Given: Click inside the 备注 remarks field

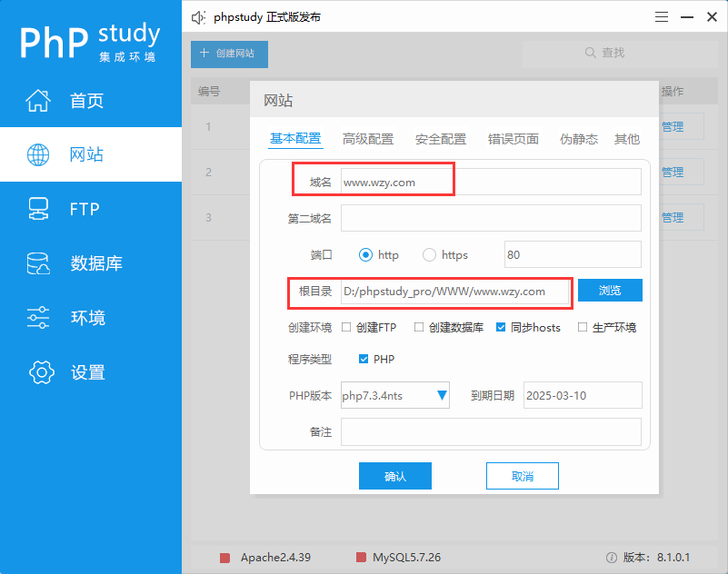Looking at the screenshot, I should 491,431.
